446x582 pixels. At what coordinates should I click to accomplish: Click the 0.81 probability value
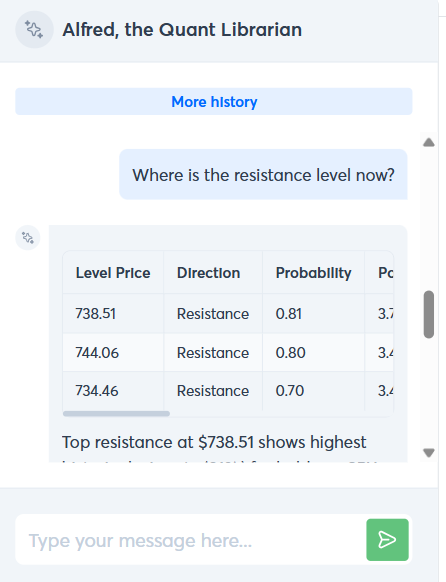289,314
